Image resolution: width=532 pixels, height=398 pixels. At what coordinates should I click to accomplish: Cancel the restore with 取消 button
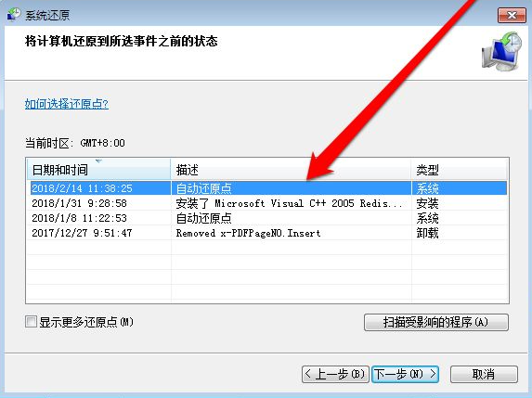tap(484, 374)
